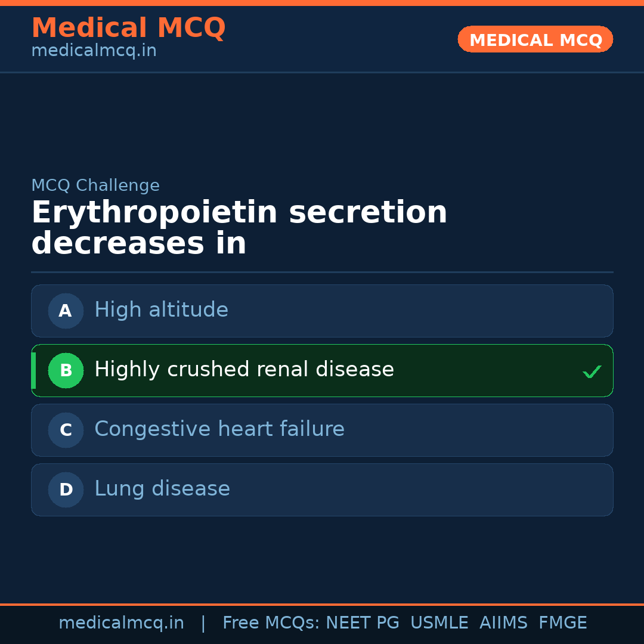Click the orange MEDICAL MCQ badge
Screen dimensions: 644x644
pyautogui.click(x=535, y=40)
